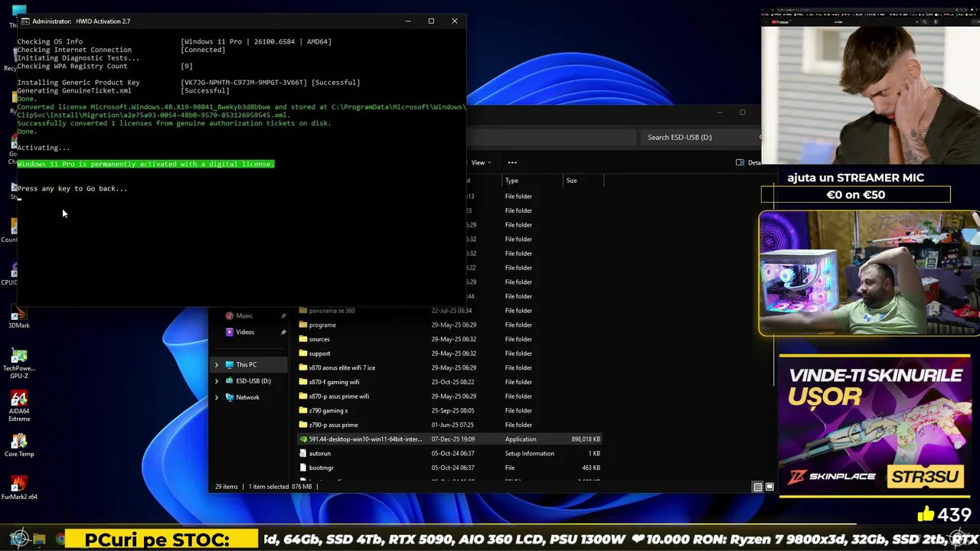
Task: Open Videos in Explorer sidebar
Action: pyautogui.click(x=245, y=332)
